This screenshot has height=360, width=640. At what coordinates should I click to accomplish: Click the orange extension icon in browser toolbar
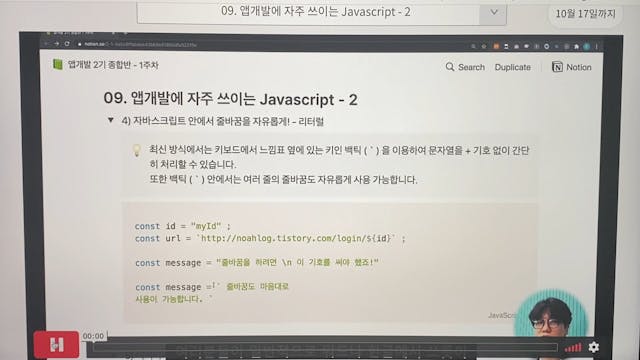coord(496,47)
